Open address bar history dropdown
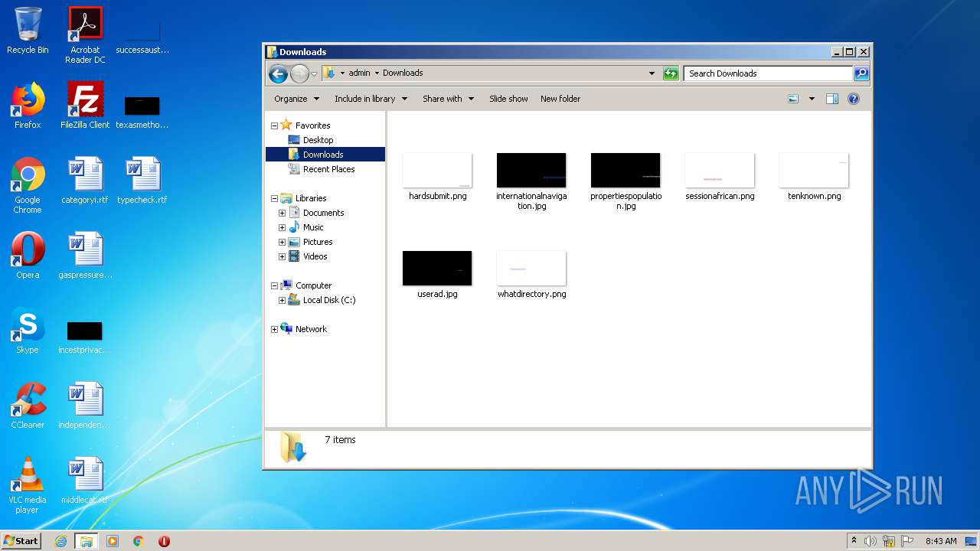 (652, 73)
